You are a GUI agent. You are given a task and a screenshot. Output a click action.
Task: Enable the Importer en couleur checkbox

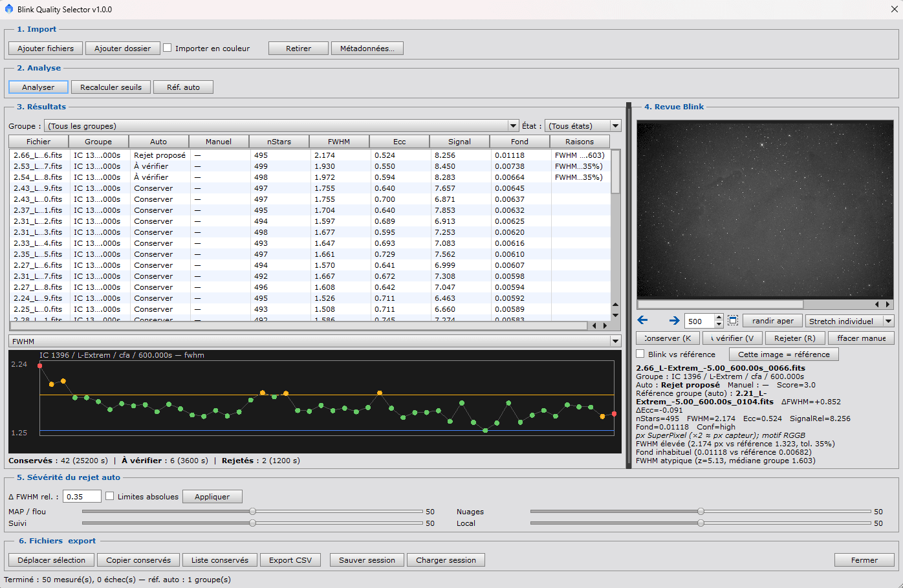click(168, 48)
